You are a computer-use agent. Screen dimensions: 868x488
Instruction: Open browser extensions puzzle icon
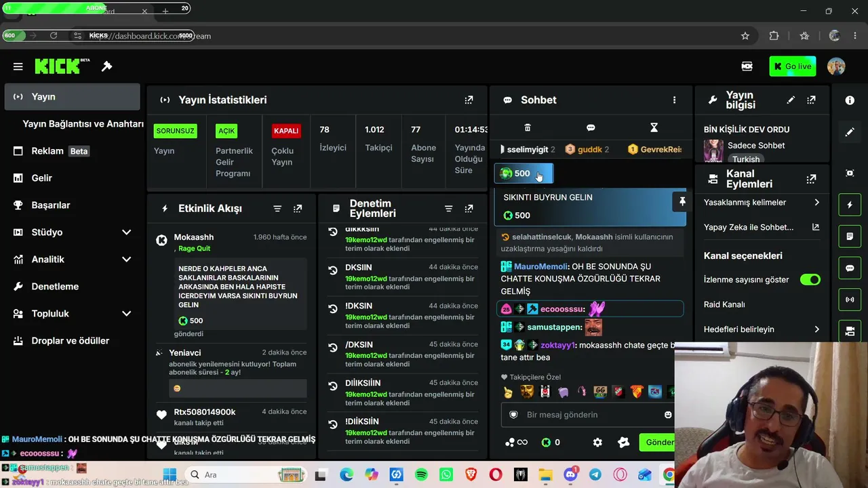(x=774, y=36)
